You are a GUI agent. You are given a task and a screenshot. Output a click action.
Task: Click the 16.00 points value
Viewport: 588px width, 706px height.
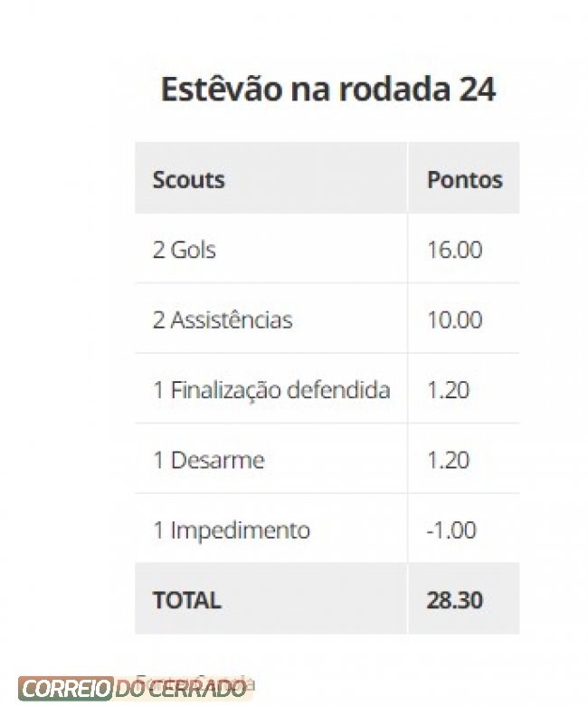coord(454,250)
